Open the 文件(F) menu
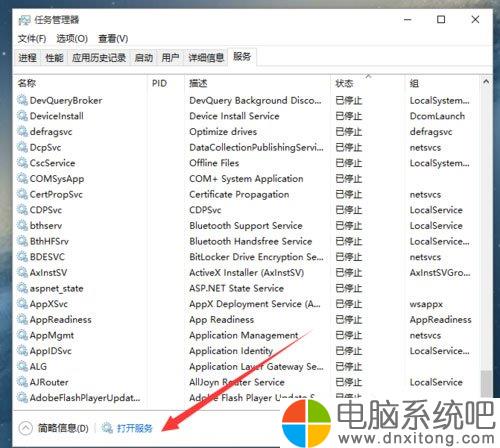This screenshot has height=448, width=500. click(x=32, y=39)
